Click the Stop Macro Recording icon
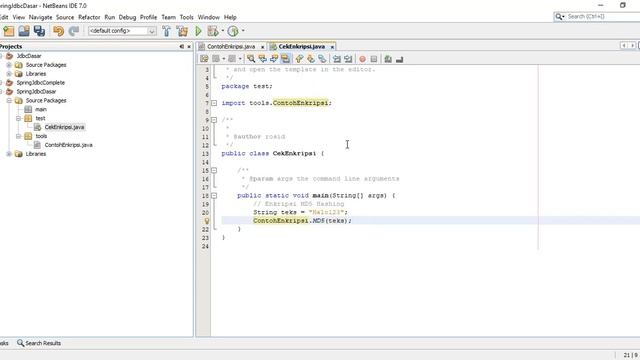 [x=373, y=59]
